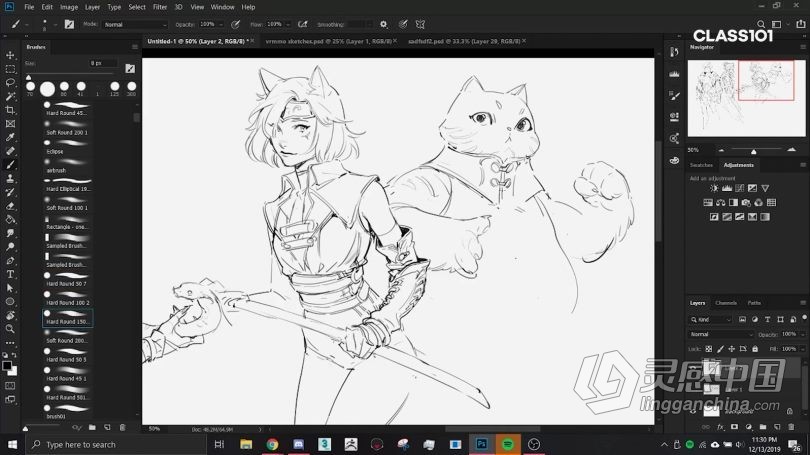Create new group in Layers panel
Screen dimensions: 810x455
[x=763, y=427]
